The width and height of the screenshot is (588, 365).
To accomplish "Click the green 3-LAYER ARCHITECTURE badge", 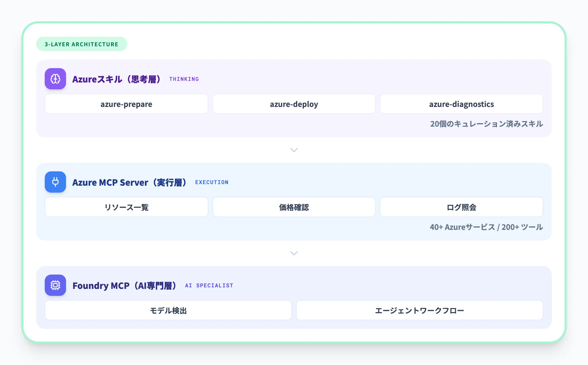I will [x=81, y=44].
